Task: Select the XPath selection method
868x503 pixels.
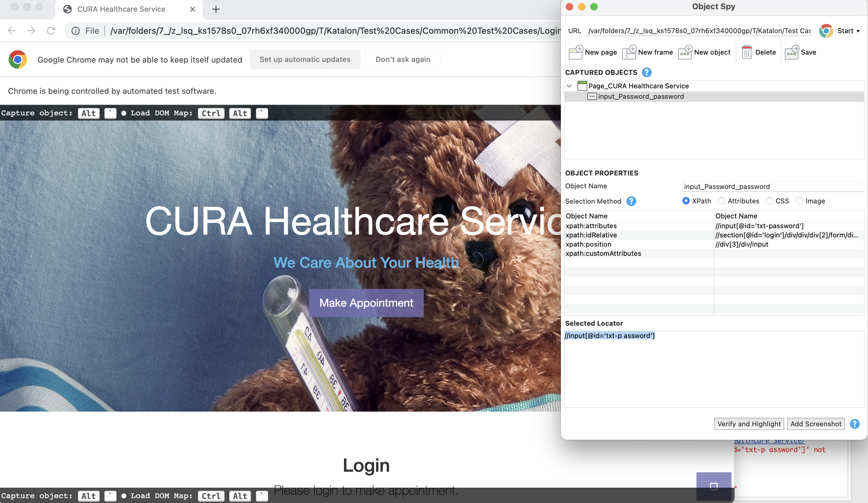Action: pyautogui.click(x=686, y=201)
